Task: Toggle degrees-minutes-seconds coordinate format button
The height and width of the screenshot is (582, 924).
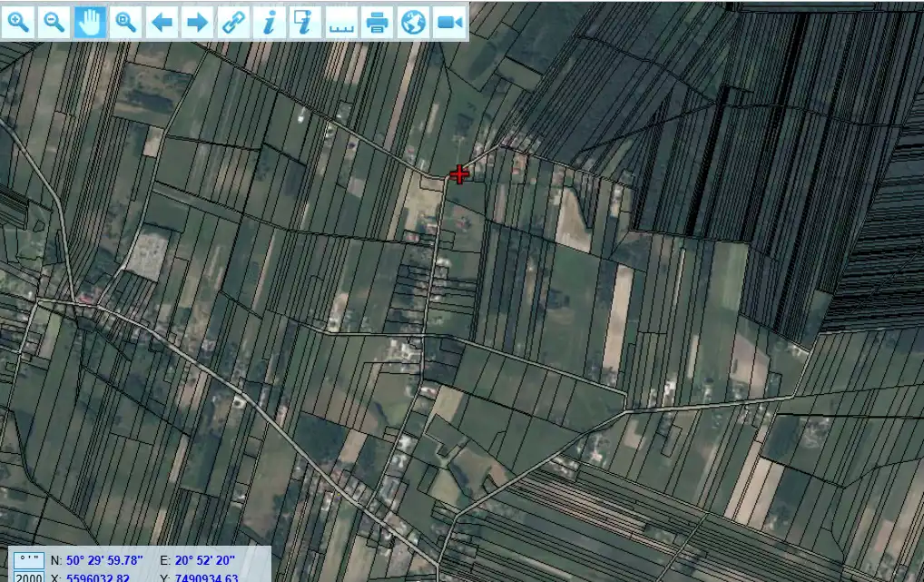Action: 29,560
